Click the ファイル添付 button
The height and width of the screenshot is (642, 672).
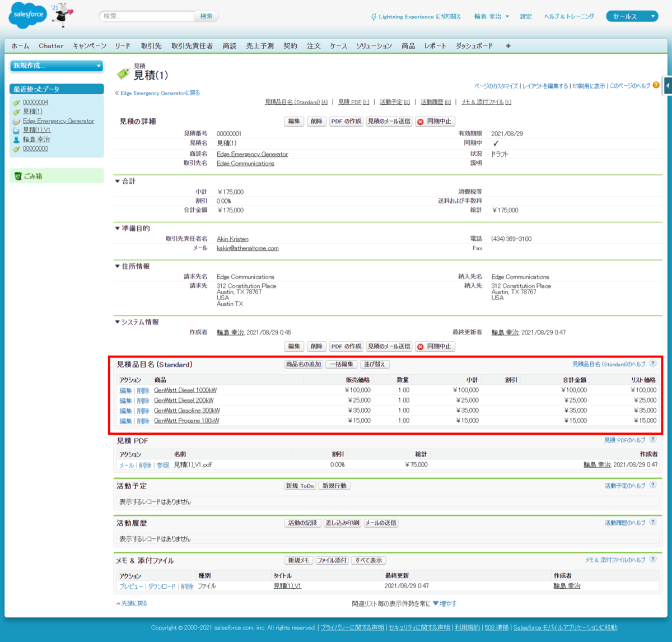[x=332, y=560]
